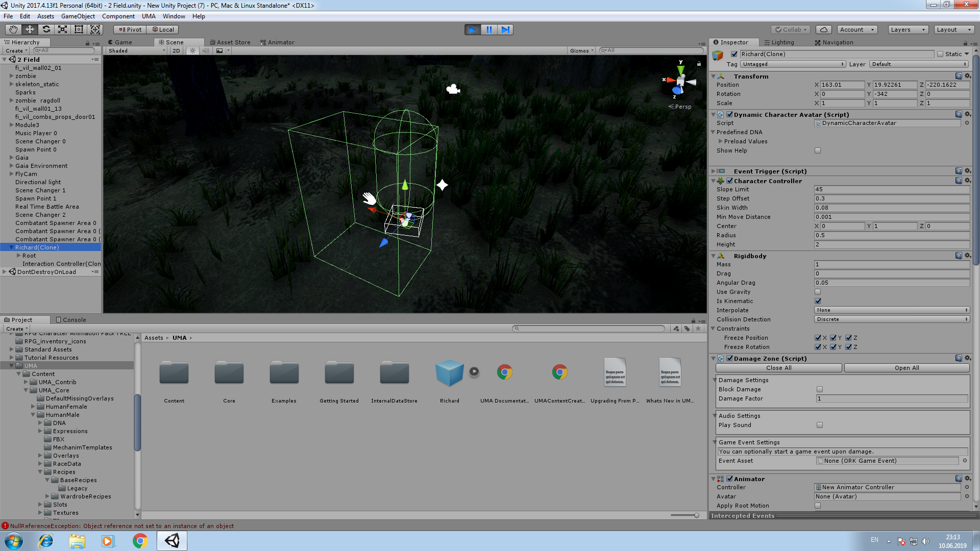Open Layer dropdown Default
The height and width of the screenshot is (551, 980).
coord(919,64)
